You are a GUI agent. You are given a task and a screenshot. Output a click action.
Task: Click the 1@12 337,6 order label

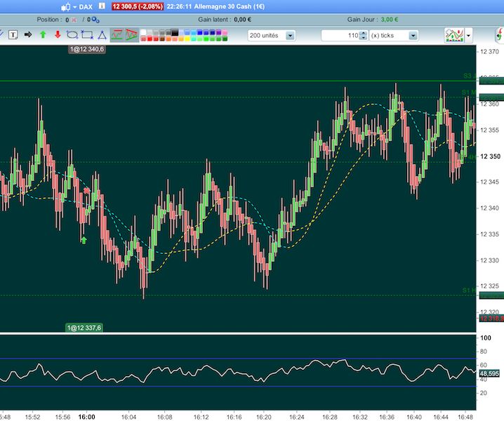click(x=84, y=328)
